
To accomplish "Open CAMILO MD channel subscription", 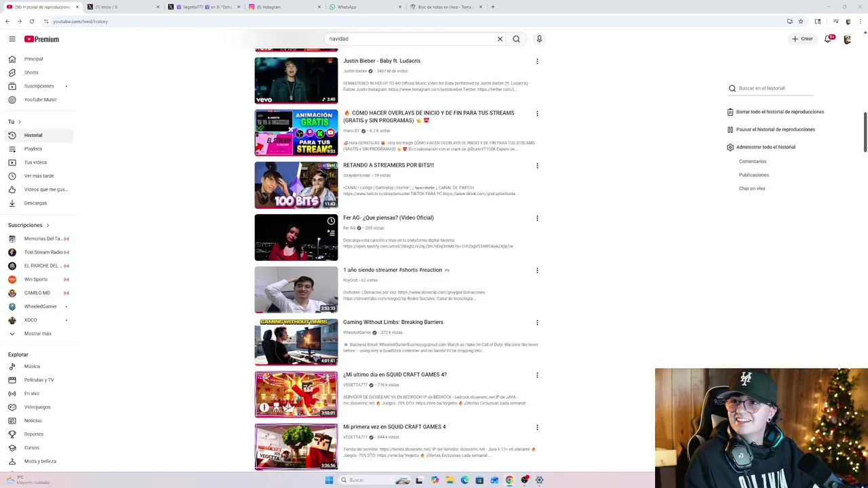I will click(38, 293).
